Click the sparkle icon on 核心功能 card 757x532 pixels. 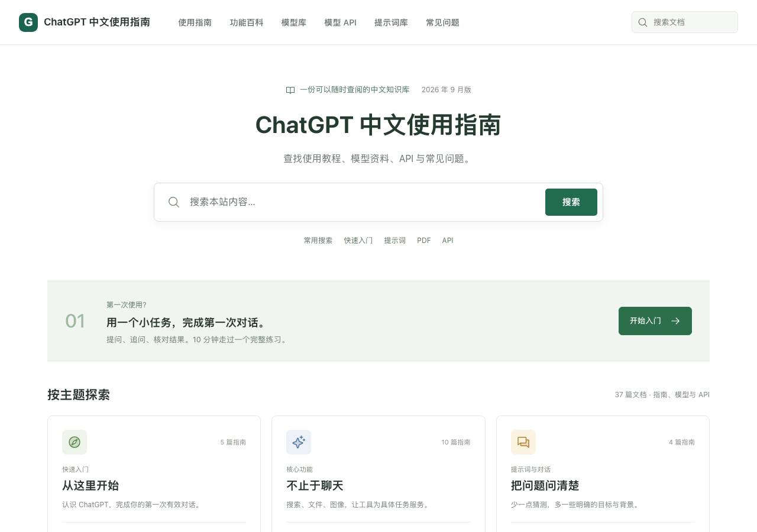pyautogui.click(x=299, y=442)
